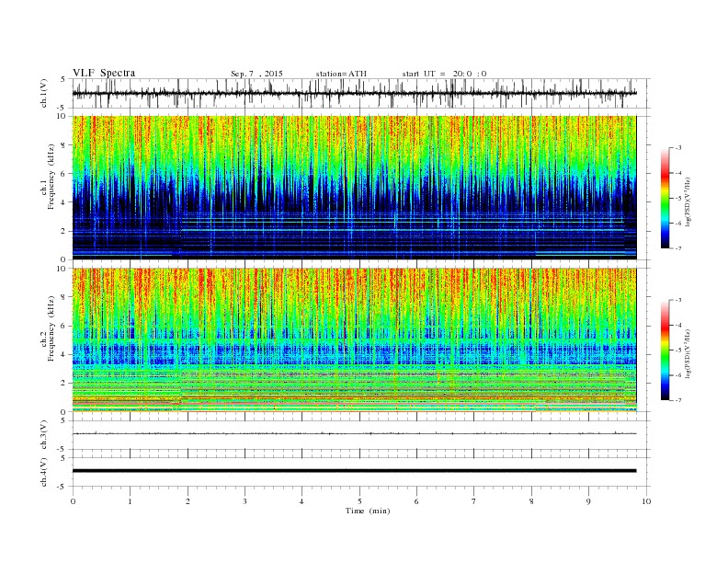Screen dimensions: 728x563
Task: Click the "ch.4(V)" axis label
Action: 44,472
